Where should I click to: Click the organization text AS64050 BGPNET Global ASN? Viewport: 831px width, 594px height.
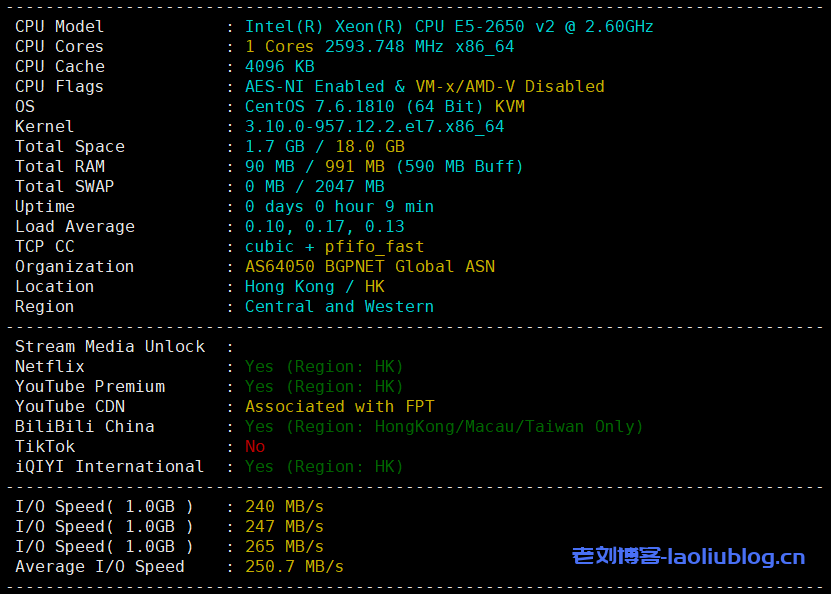pyautogui.click(x=369, y=267)
